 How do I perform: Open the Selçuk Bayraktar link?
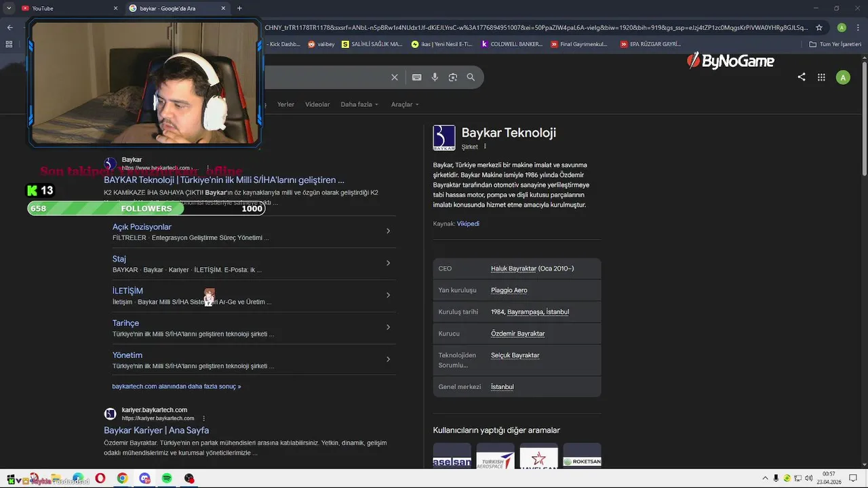(515, 355)
